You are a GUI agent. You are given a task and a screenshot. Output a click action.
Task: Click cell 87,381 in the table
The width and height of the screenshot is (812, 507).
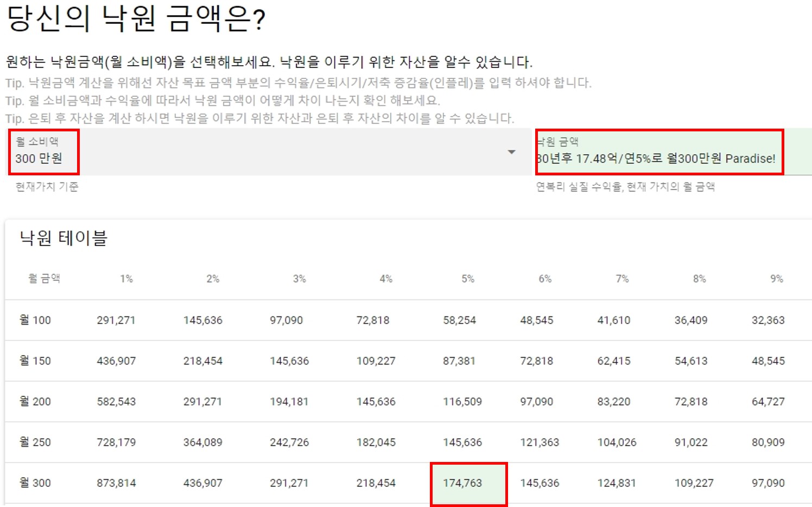(x=459, y=361)
